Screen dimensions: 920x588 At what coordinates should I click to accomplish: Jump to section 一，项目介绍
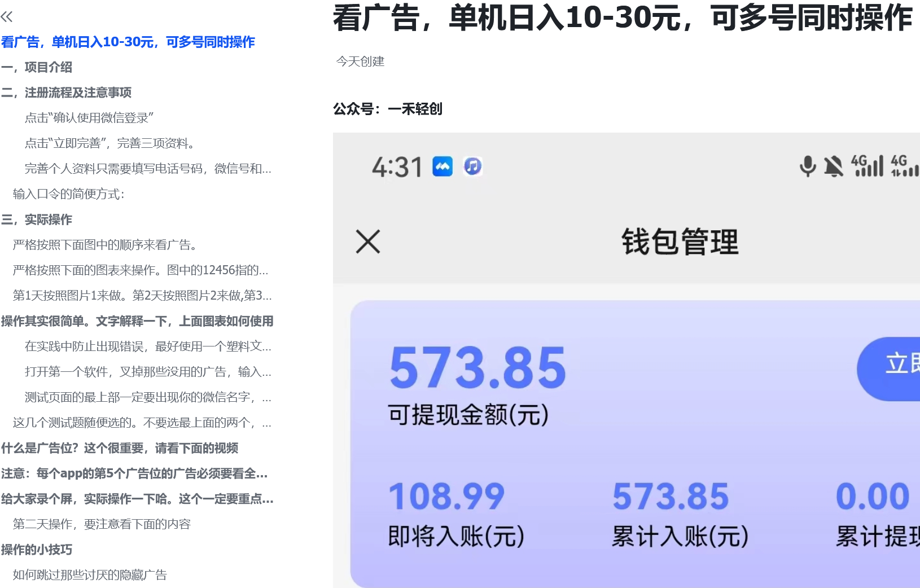click(x=37, y=67)
